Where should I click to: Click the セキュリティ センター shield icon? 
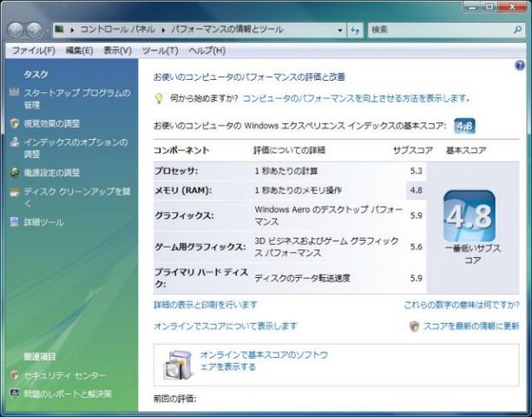pos(14,375)
